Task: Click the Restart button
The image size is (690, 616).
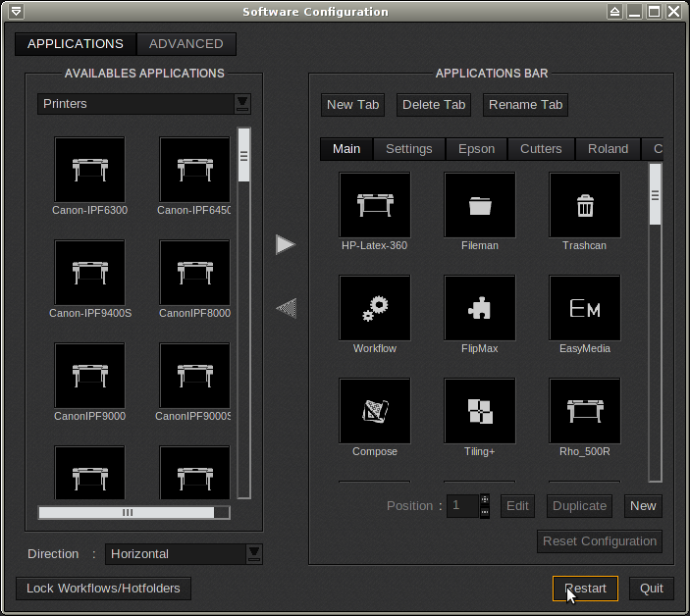Action: tap(585, 589)
